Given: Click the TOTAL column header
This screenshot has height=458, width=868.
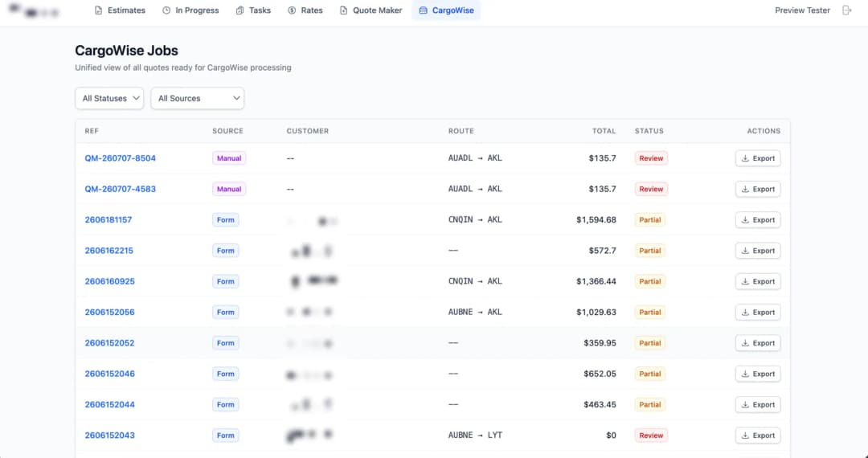Looking at the screenshot, I should click(604, 131).
